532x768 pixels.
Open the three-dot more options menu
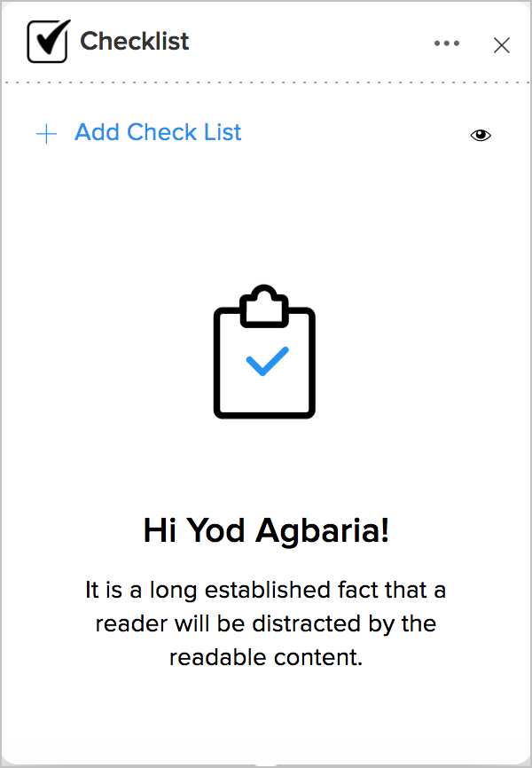[x=447, y=43]
